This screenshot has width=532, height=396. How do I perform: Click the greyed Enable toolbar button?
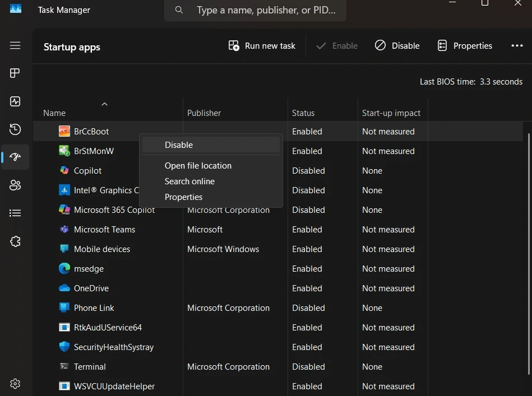tap(336, 46)
